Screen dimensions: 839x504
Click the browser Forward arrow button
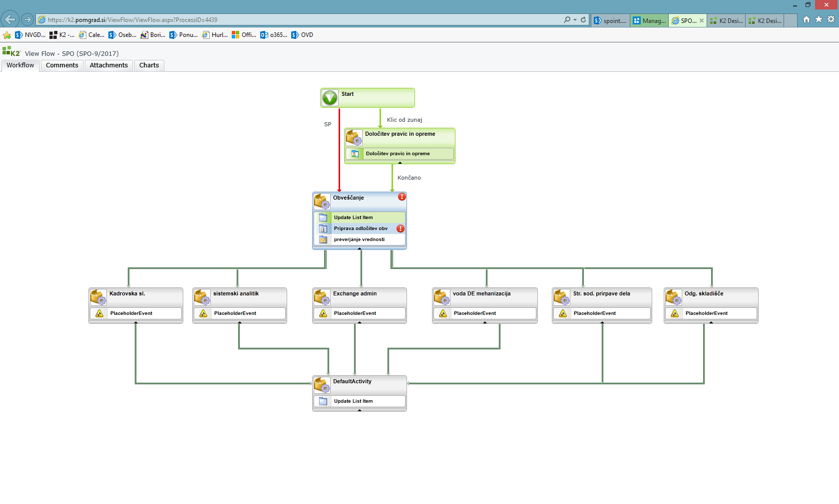point(27,19)
